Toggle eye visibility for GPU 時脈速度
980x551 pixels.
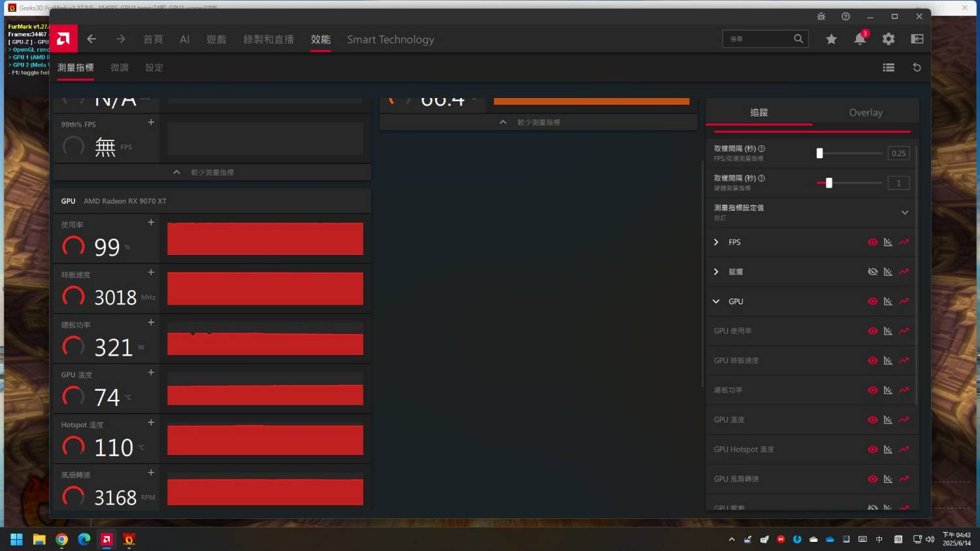coord(872,360)
